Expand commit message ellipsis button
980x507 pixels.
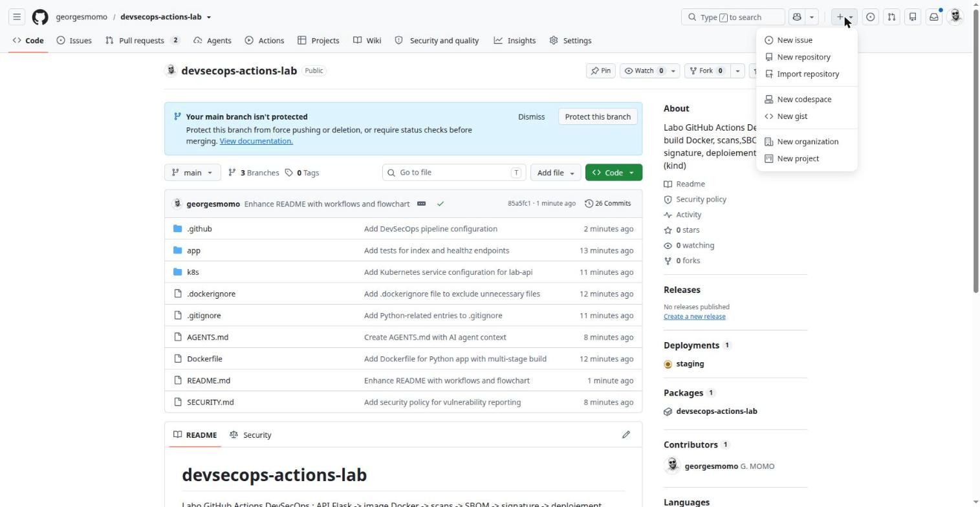(x=421, y=204)
